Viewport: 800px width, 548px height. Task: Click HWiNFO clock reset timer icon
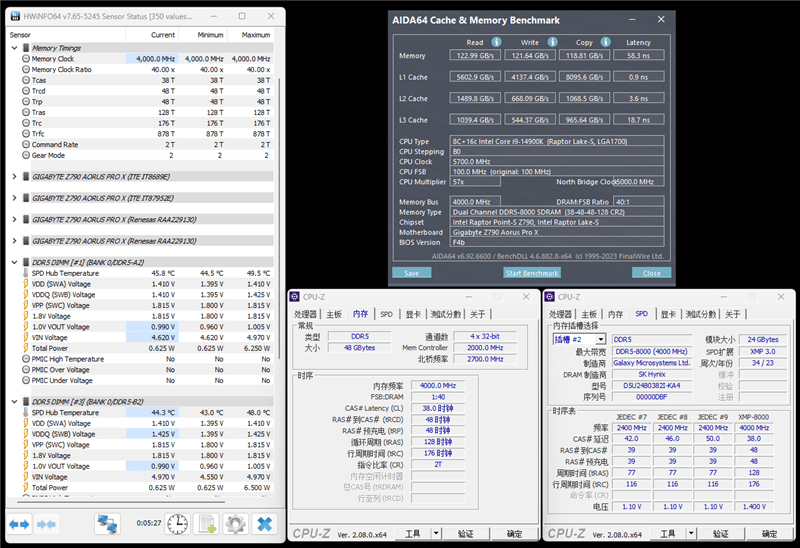click(x=178, y=524)
